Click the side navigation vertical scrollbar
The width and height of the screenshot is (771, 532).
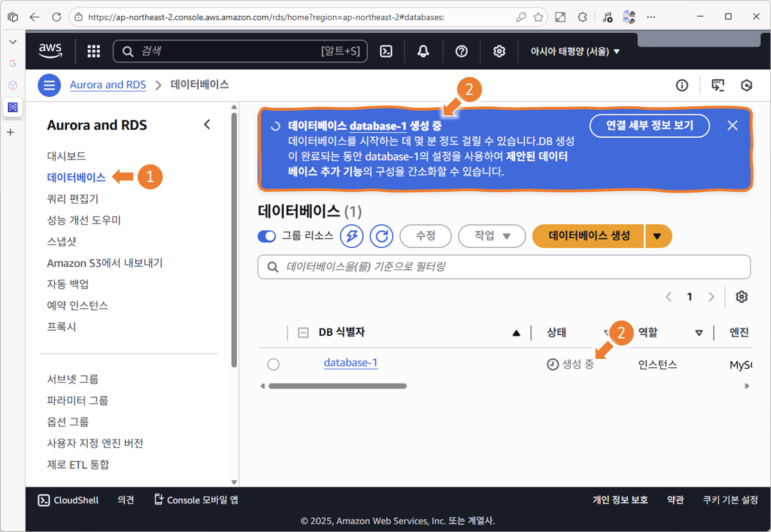pos(234,240)
